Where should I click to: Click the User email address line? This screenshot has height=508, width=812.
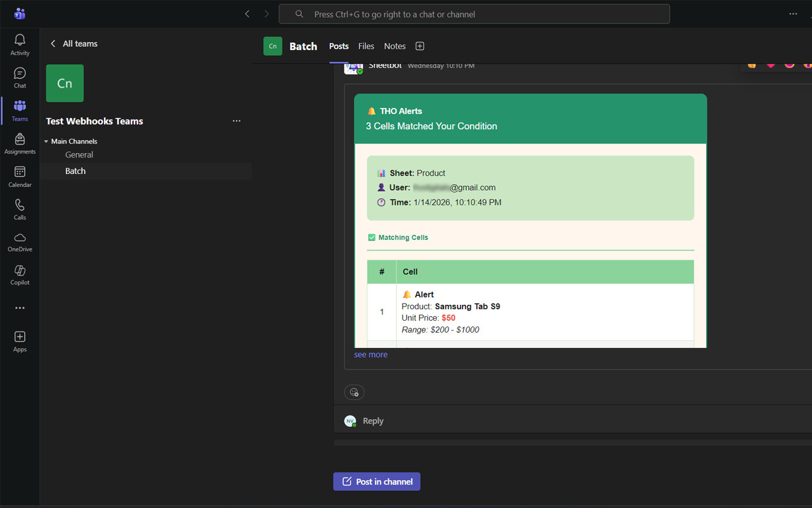pos(436,188)
